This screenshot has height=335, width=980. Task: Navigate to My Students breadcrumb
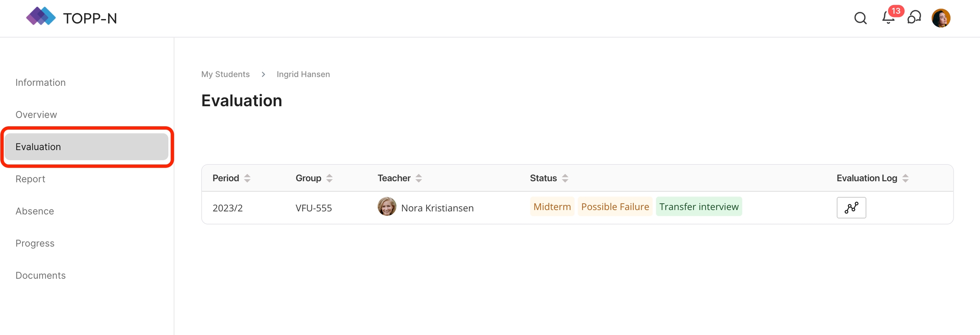(225, 74)
